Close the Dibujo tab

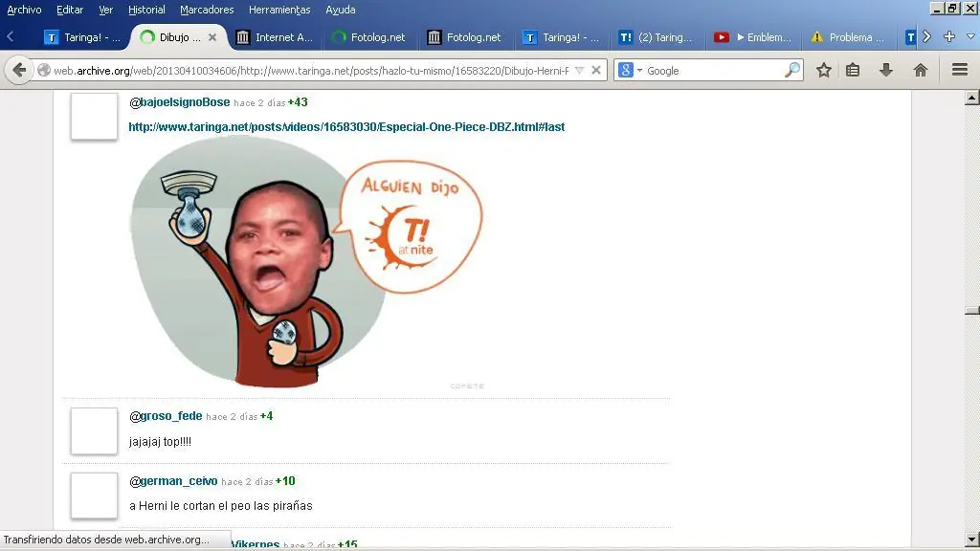click(x=212, y=37)
